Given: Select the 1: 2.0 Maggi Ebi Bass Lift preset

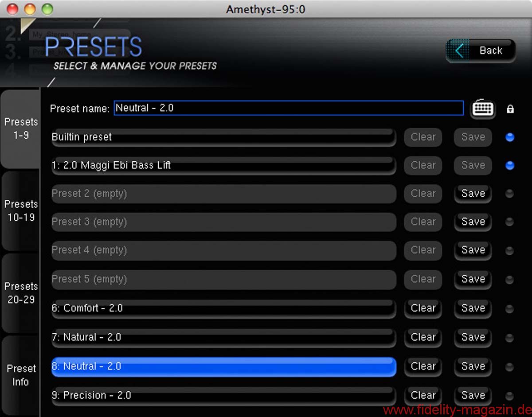Looking at the screenshot, I should tap(224, 166).
